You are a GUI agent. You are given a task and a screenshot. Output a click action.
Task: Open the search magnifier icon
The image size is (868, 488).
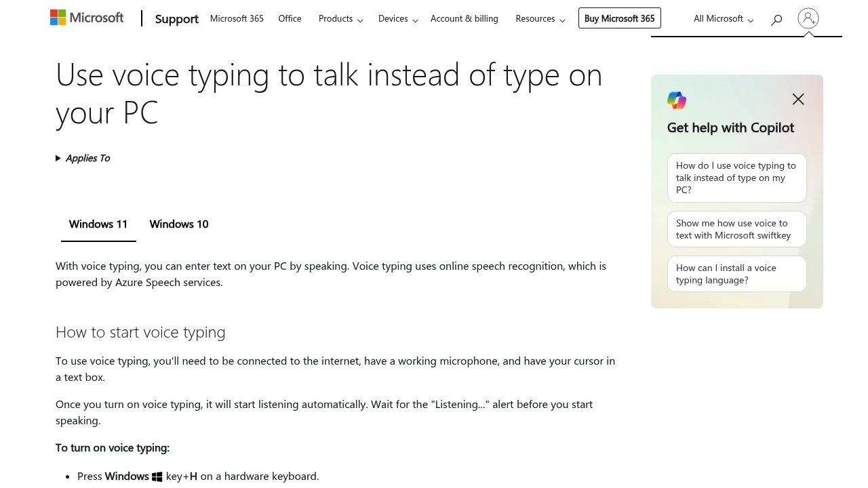click(776, 20)
